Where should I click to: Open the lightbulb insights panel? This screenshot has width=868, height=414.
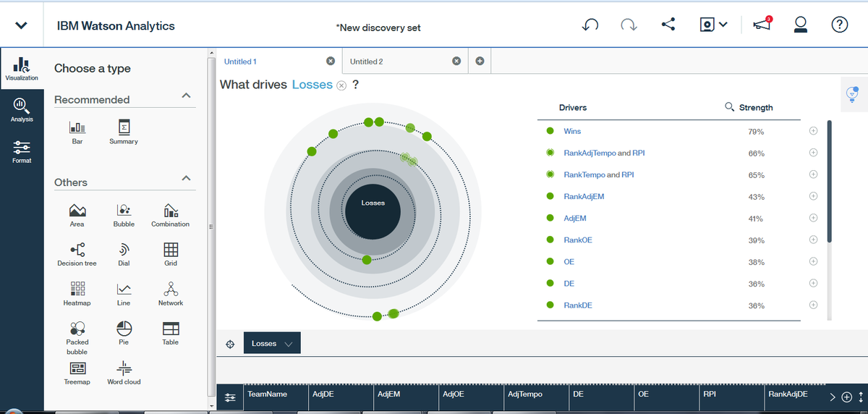[852, 94]
